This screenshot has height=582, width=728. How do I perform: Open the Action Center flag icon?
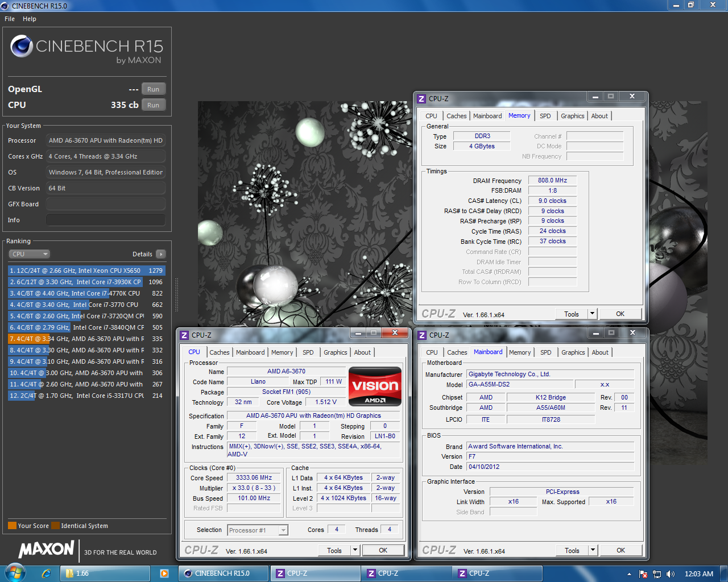643,574
